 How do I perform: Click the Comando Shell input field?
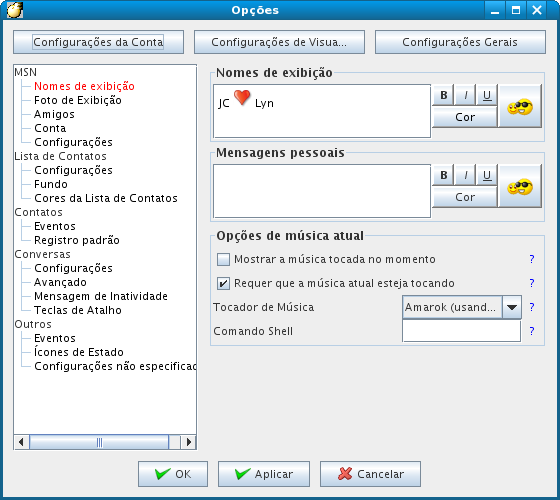pos(461,331)
